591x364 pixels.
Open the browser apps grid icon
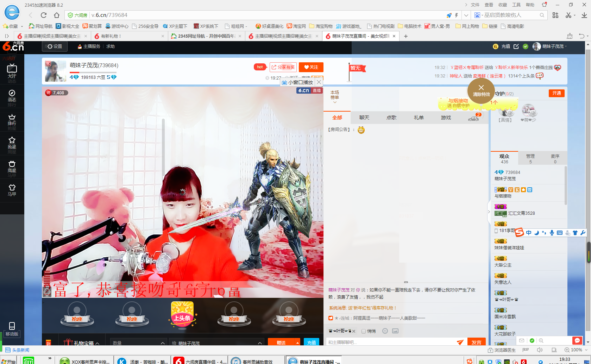(555, 15)
